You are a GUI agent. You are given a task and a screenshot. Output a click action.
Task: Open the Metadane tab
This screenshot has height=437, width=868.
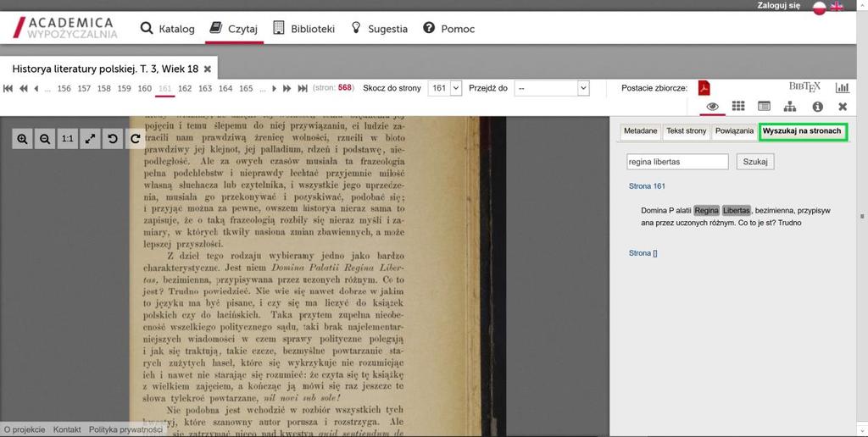click(641, 131)
